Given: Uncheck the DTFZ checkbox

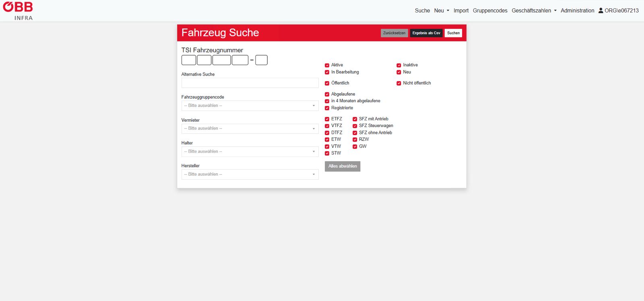Looking at the screenshot, I should tap(327, 133).
